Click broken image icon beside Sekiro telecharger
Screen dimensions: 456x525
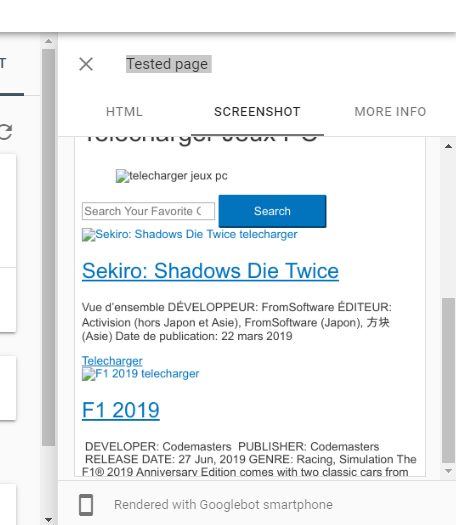(88, 235)
